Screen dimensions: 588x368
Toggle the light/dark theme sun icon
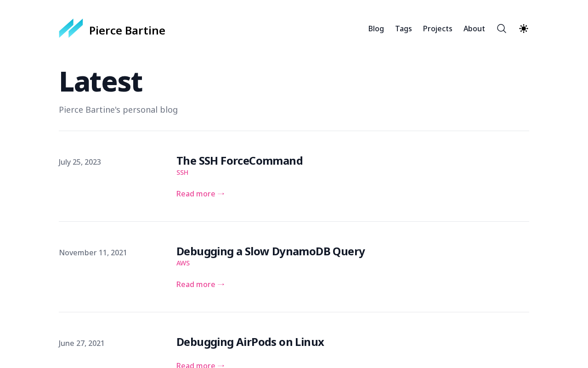point(524,29)
